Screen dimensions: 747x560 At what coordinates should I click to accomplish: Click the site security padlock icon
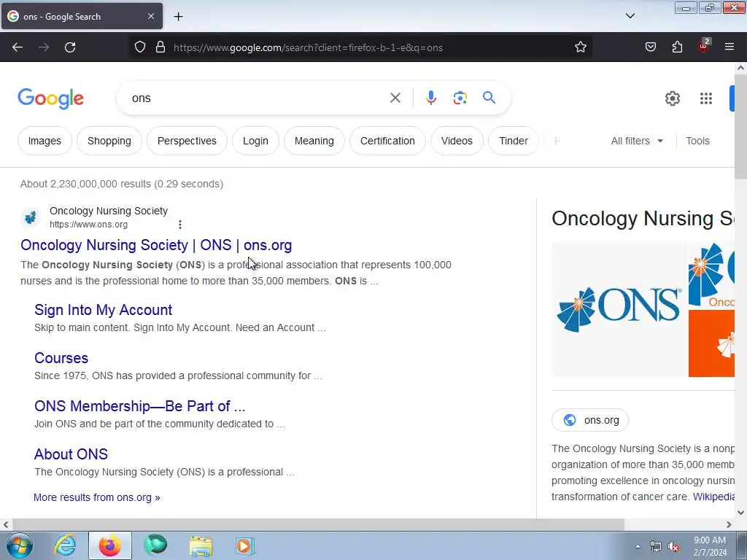coord(160,47)
